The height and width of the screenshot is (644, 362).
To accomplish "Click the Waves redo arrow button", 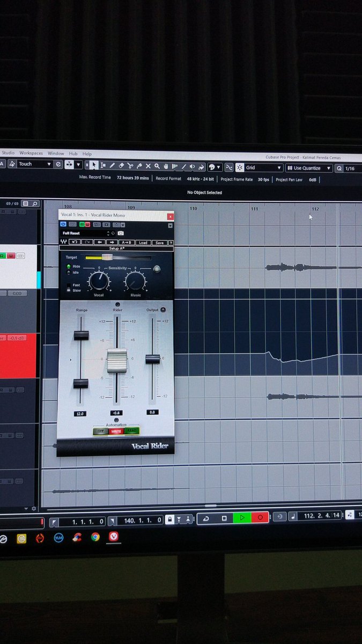I will pos(87,243).
